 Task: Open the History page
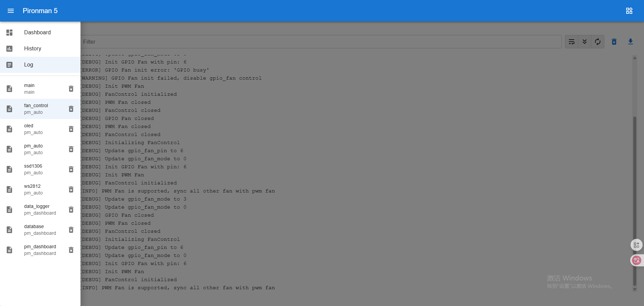tap(40, 49)
